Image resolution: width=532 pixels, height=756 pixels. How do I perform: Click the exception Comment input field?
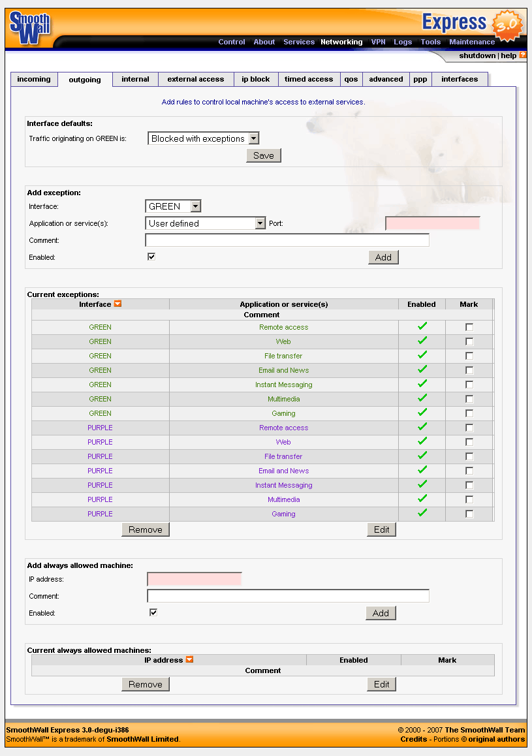point(287,240)
